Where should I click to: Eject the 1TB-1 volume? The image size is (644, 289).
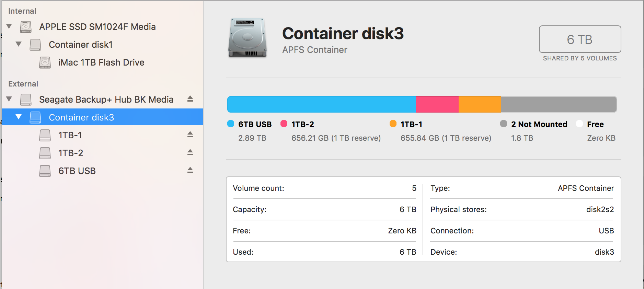click(x=190, y=135)
